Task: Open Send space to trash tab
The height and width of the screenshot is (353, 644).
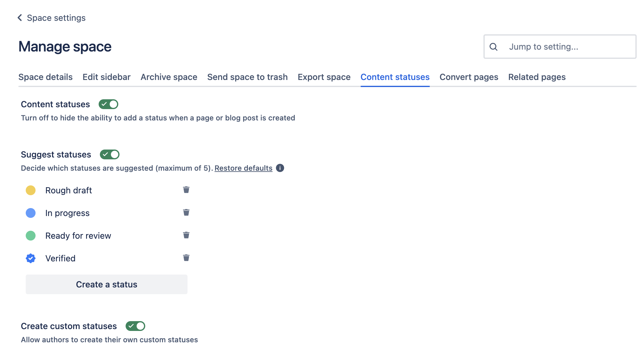Action: pos(248,77)
